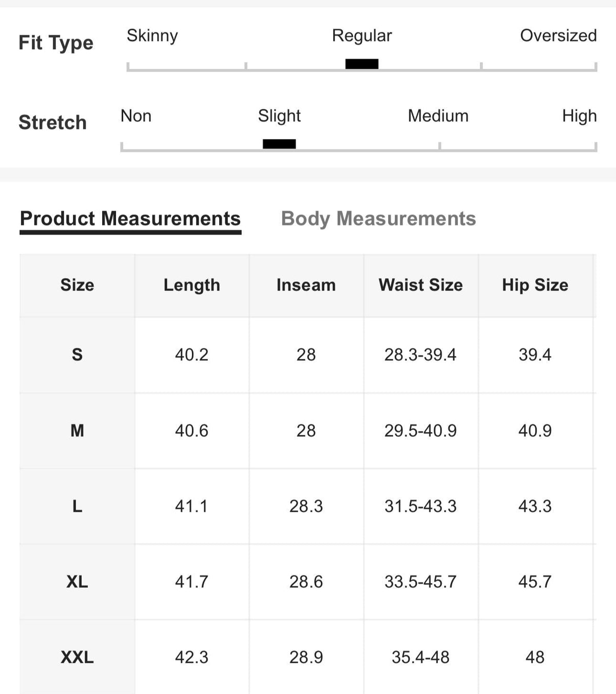Select the Product Measurements tab
Screen dimensions: 616x694
[130, 219]
